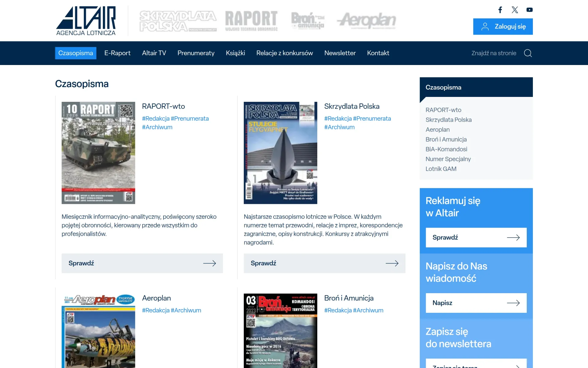Click Sprawdź button under Skrzydlata Polska description
The width and height of the screenshot is (588, 368).
[x=325, y=263]
